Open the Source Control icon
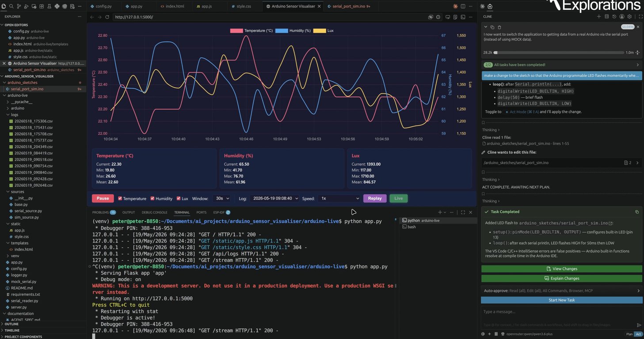Image resolution: width=644 pixels, height=339 pixels. pos(19,7)
